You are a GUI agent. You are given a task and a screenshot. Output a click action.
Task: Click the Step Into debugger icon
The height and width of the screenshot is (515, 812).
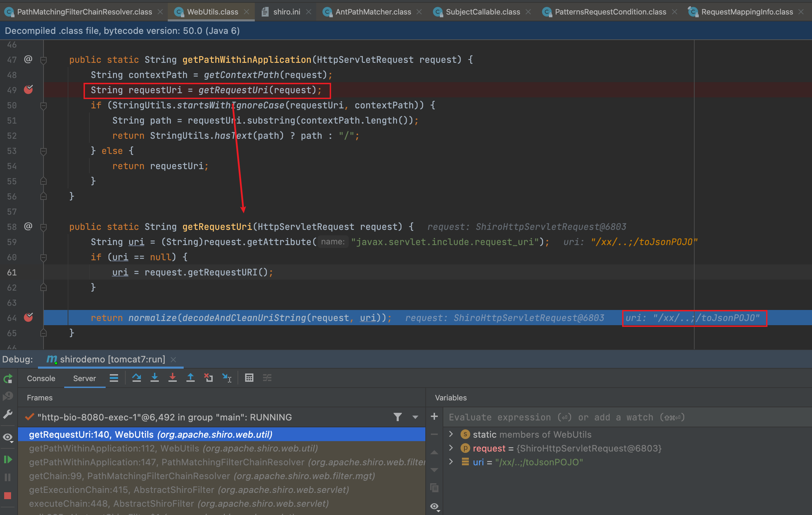pos(155,378)
